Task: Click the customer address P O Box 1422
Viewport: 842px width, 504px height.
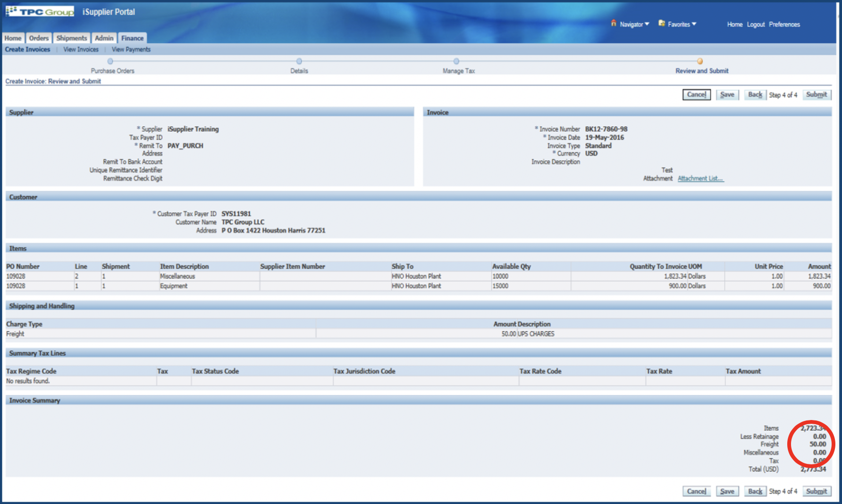Action: 273,231
